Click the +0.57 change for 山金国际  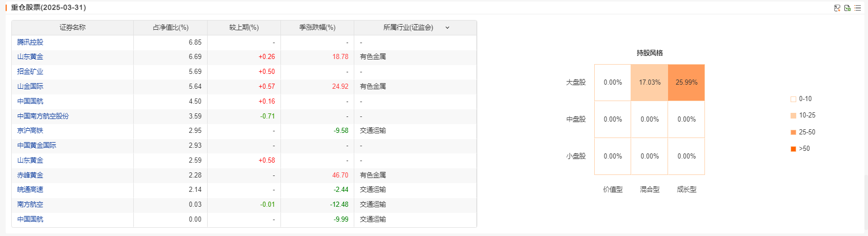[267, 87]
